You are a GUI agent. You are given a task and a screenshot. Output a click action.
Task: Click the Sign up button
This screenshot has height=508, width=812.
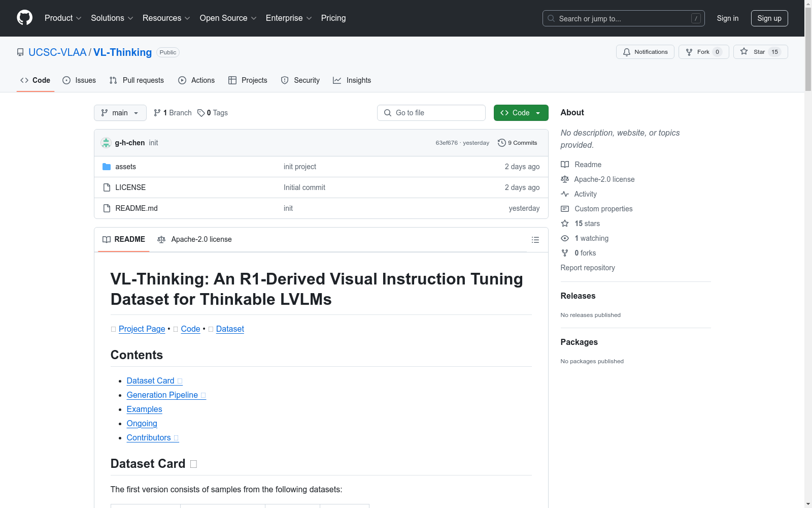point(769,18)
